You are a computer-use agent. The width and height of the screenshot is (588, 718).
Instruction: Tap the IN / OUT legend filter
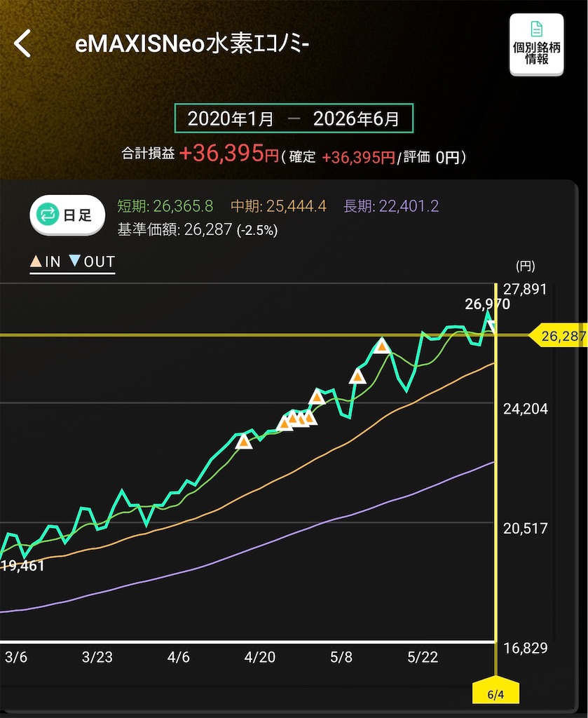pos(72,262)
